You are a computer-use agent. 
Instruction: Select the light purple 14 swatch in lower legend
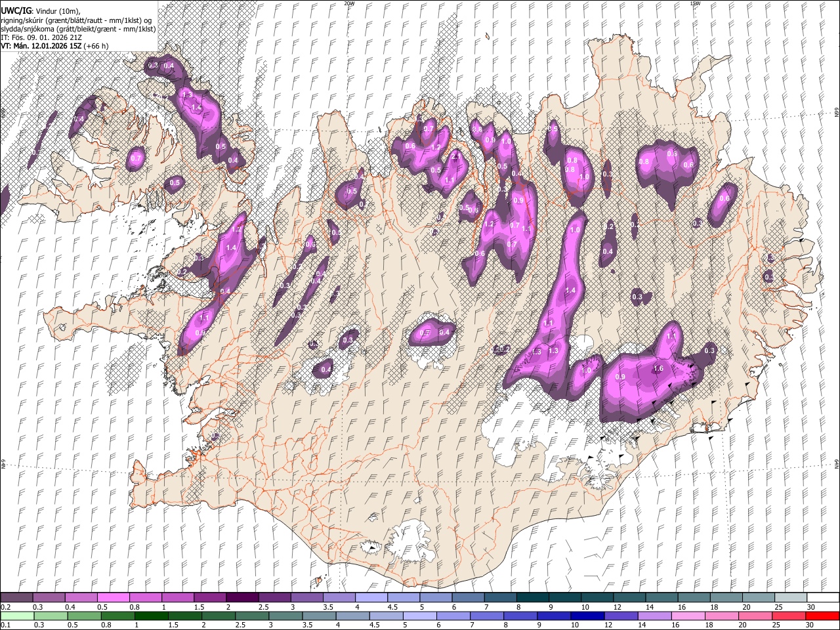click(654, 616)
